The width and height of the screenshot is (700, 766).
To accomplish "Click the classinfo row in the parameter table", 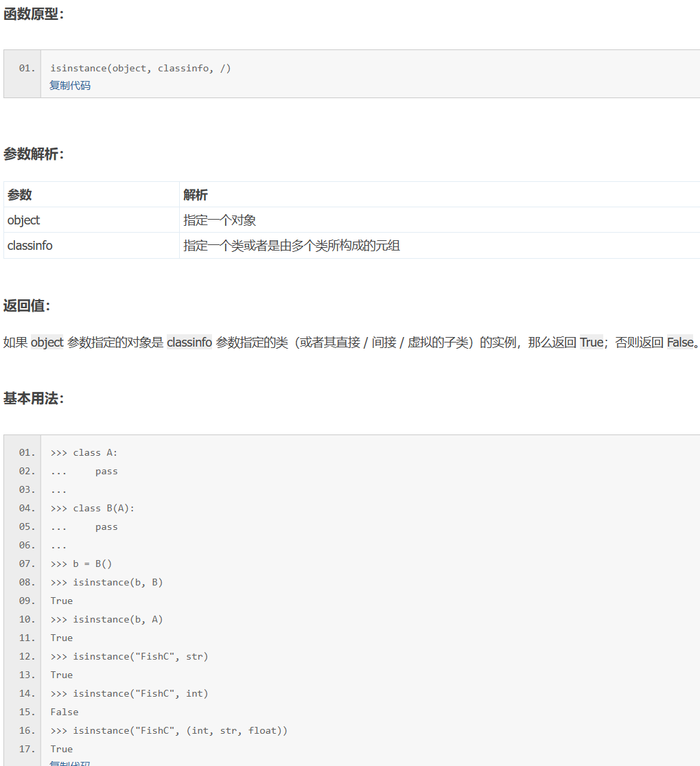I will point(30,245).
